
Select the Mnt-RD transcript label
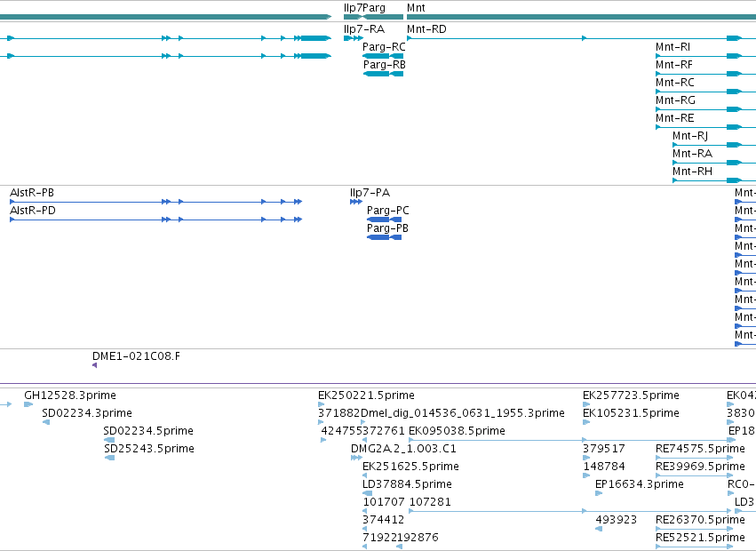click(x=426, y=29)
